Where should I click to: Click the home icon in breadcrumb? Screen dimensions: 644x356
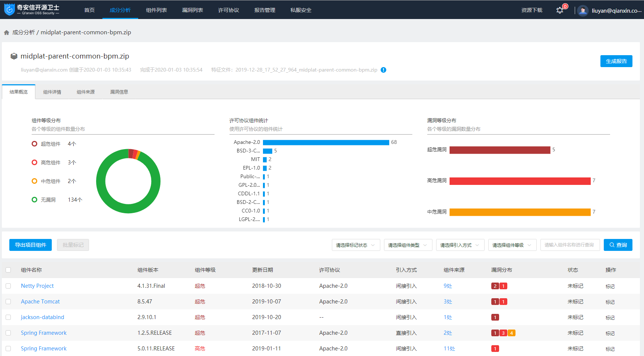tap(6, 33)
